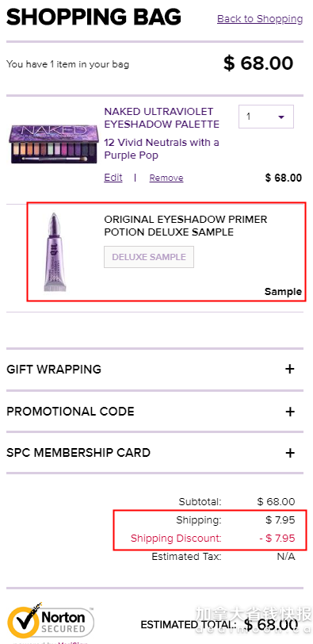Click the Estimated Total amount
The width and height of the screenshot is (313, 644).
271,624
